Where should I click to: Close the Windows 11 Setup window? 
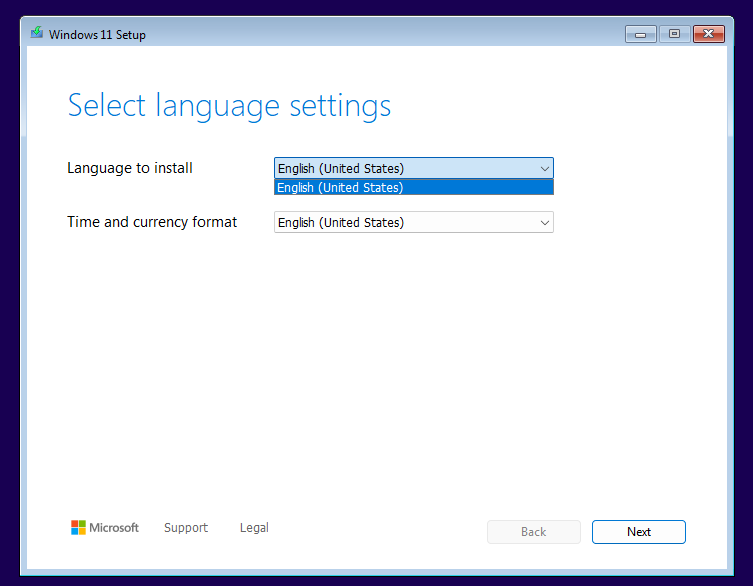click(x=709, y=34)
